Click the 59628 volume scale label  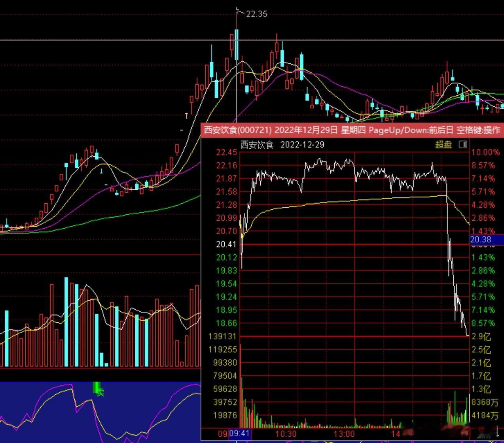point(224,389)
